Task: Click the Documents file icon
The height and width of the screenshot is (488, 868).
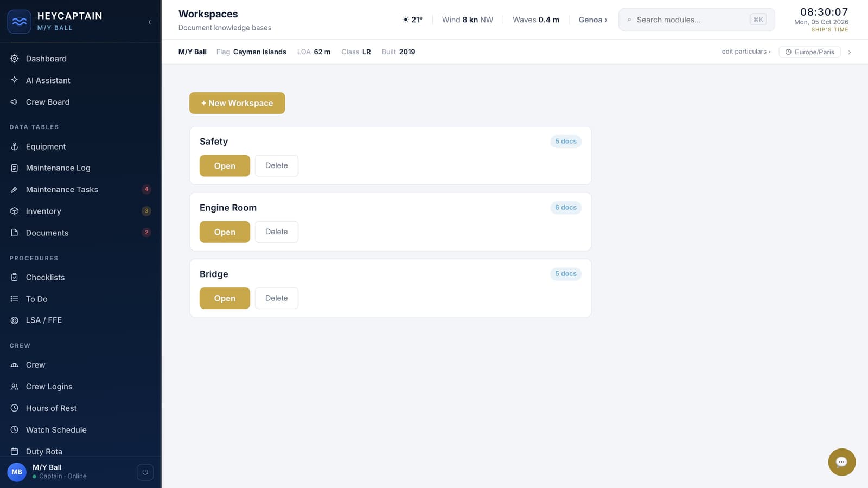Action: (15, 233)
